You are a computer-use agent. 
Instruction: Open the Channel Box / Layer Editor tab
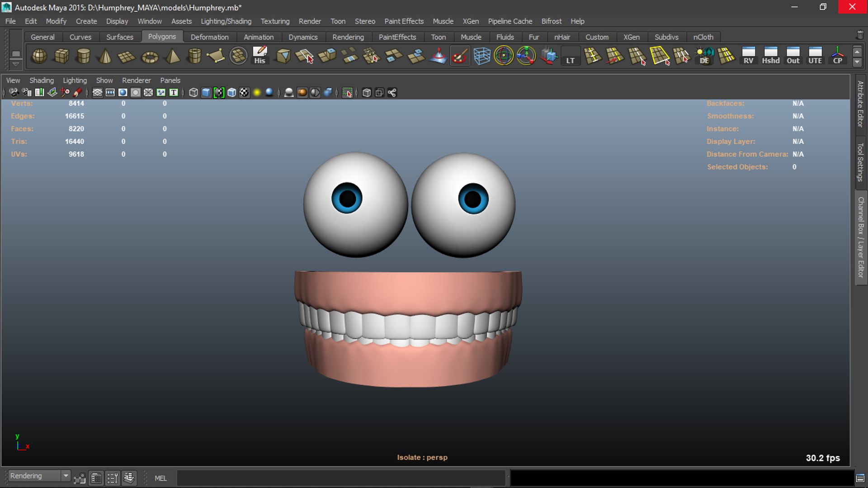(x=860, y=237)
